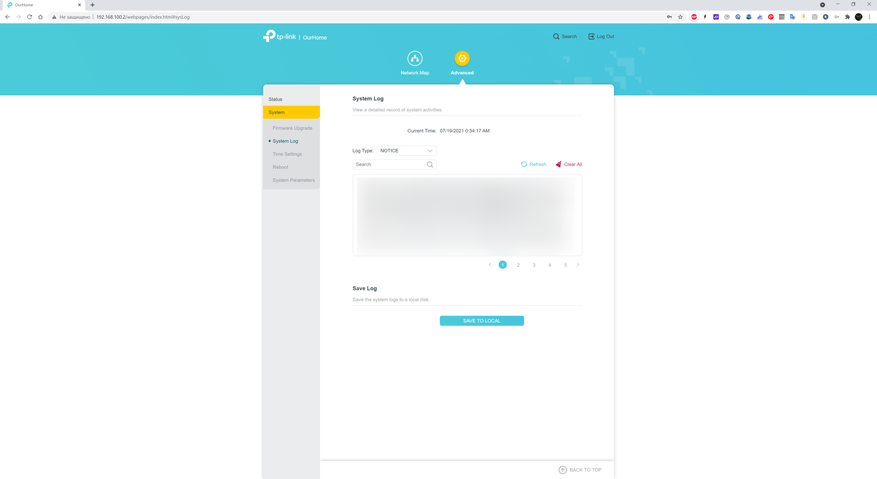Viewport: 877px width, 479px height.
Task: Bookmark this page with the star icon
Action: tap(681, 17)
